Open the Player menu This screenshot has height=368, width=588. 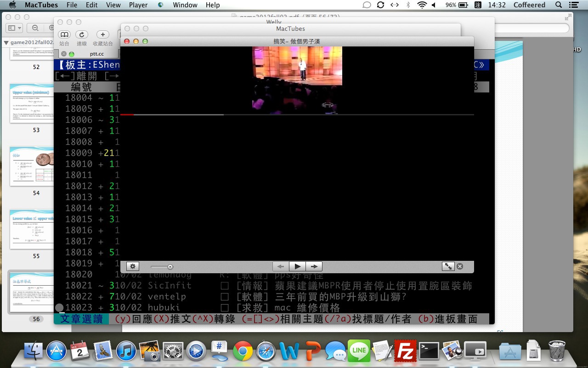(x=138, y=5)
